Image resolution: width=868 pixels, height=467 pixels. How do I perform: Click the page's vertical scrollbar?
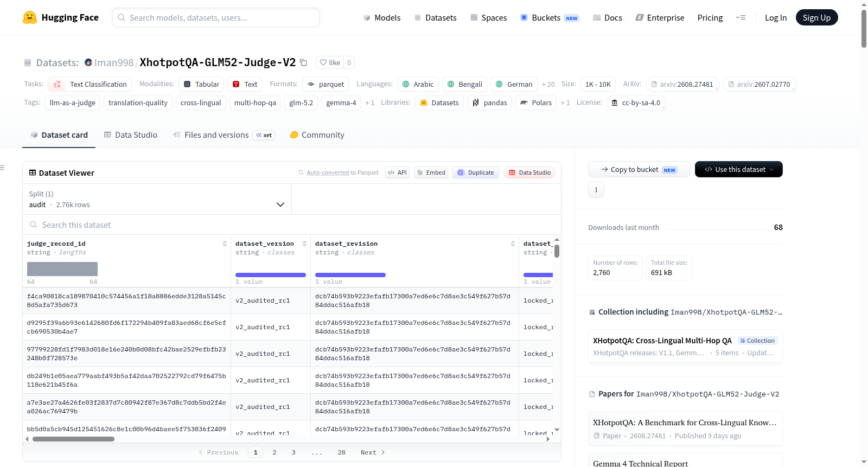(864, 28)
